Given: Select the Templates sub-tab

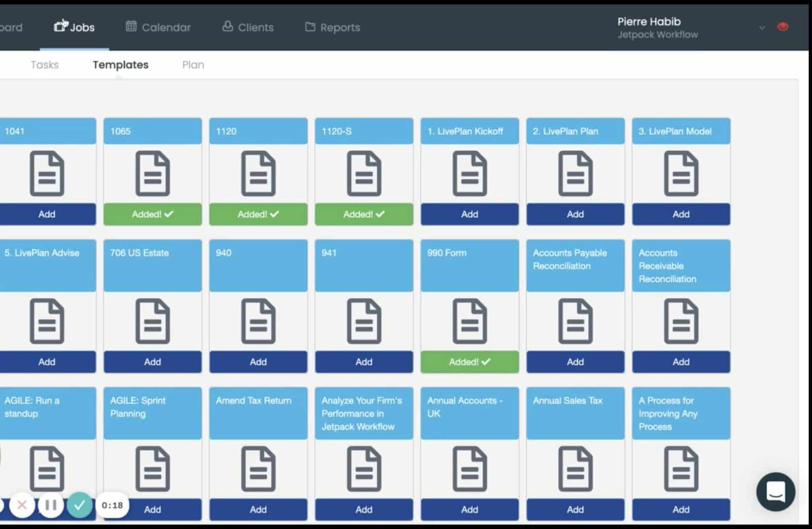Looking at the screenshot, I should pyautogui.click(x=121, y=64).
